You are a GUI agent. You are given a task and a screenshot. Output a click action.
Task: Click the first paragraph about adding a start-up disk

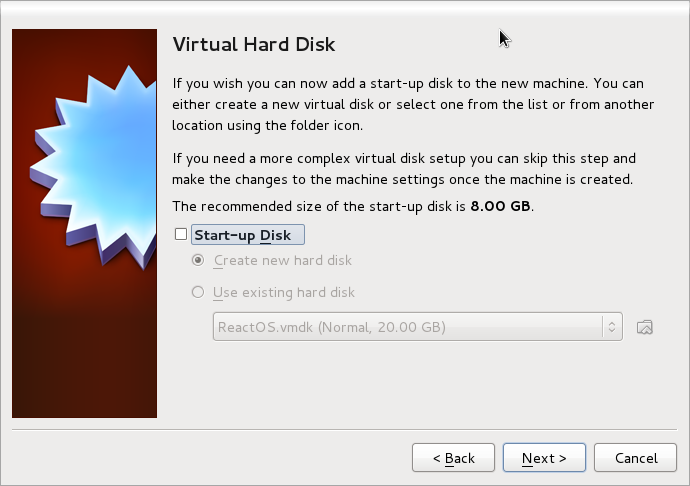coord(413,104)
